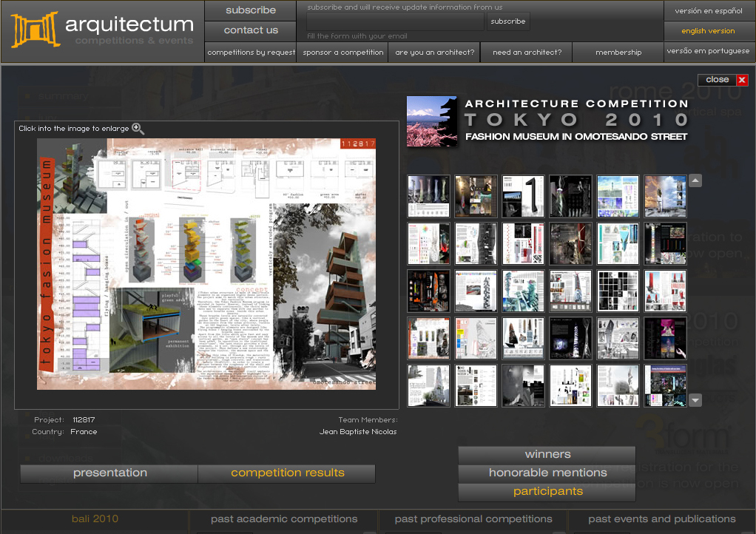Image resolution: width=756 pixels, height=534 pixels.
Task: Select third thumbnail in second row
Action: [x=523, y=243]
